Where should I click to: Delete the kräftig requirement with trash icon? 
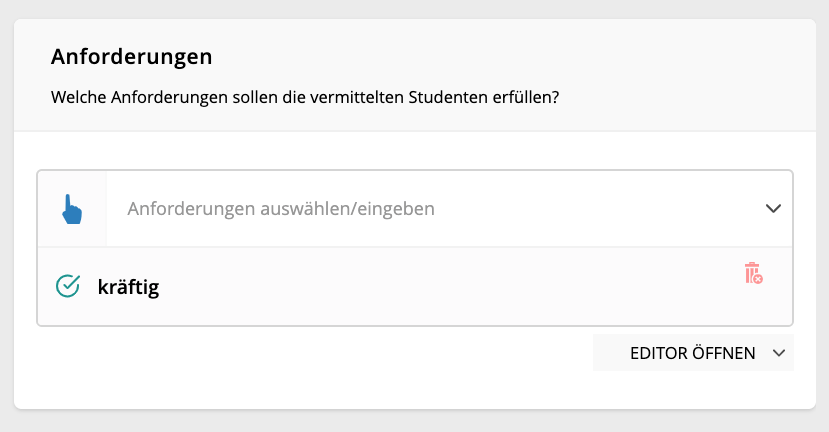[x=753, y=273]
